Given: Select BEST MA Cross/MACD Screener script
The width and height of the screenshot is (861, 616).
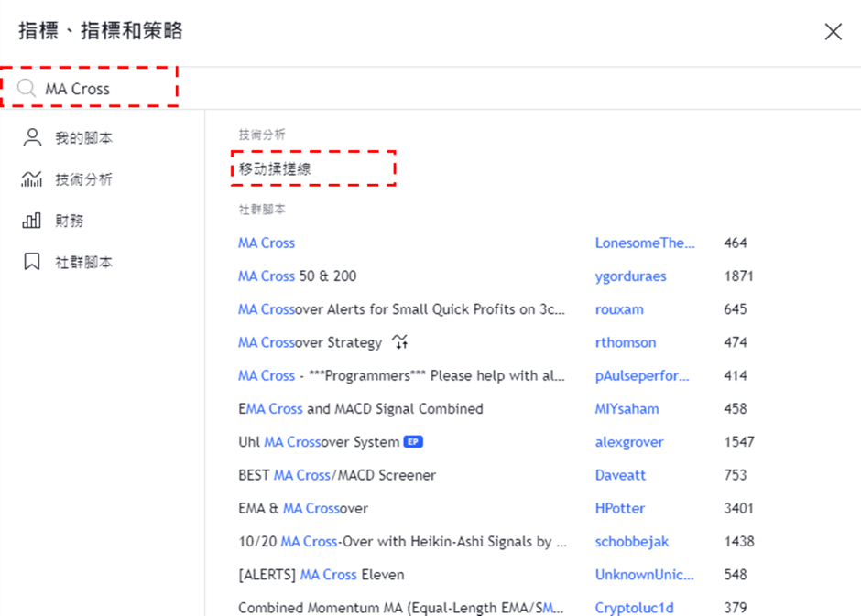Looking at the screenshot, I should coord(336,475).
